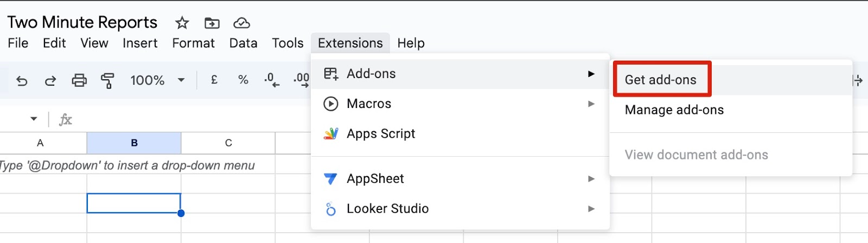Click the move to folder icon
This screenshot has height=243, width=868.
[212, 23]
